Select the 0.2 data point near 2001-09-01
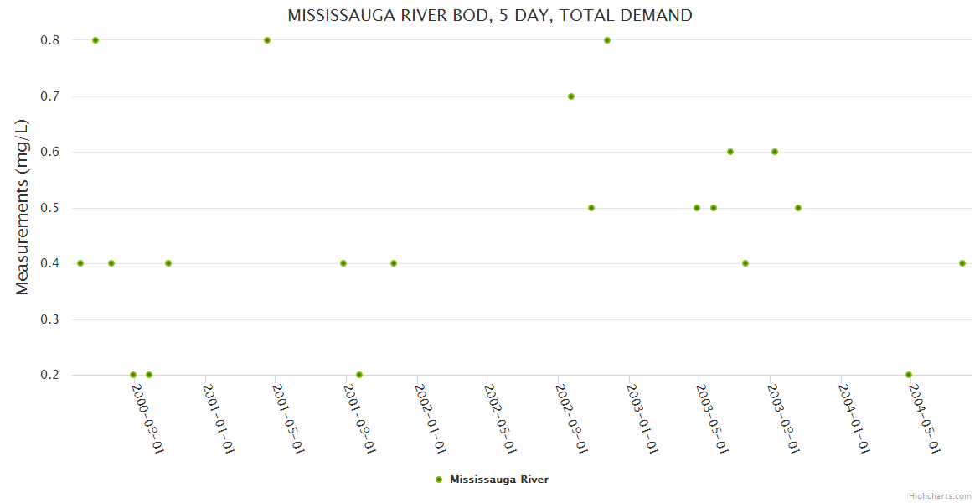 click(x=359, y=375)
